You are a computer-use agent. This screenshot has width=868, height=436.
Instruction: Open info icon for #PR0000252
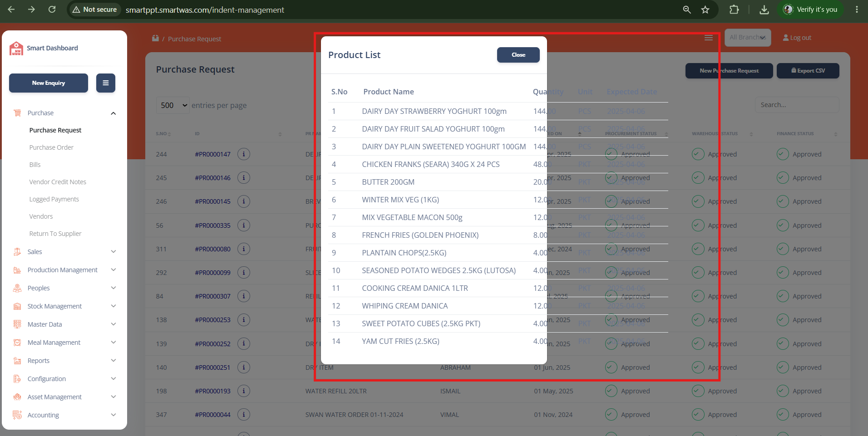244,344
